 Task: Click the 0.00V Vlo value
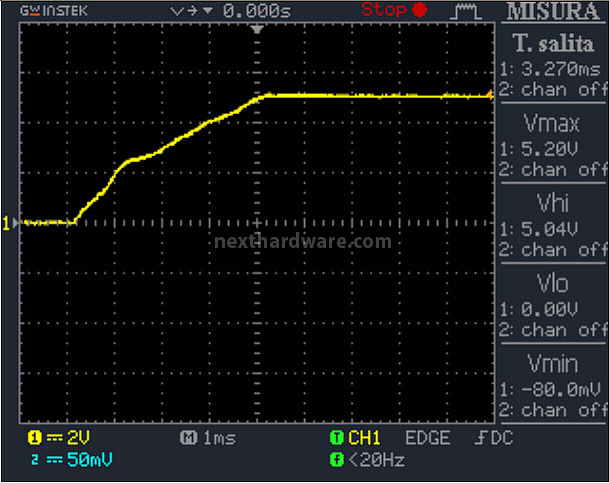point(549,310)
